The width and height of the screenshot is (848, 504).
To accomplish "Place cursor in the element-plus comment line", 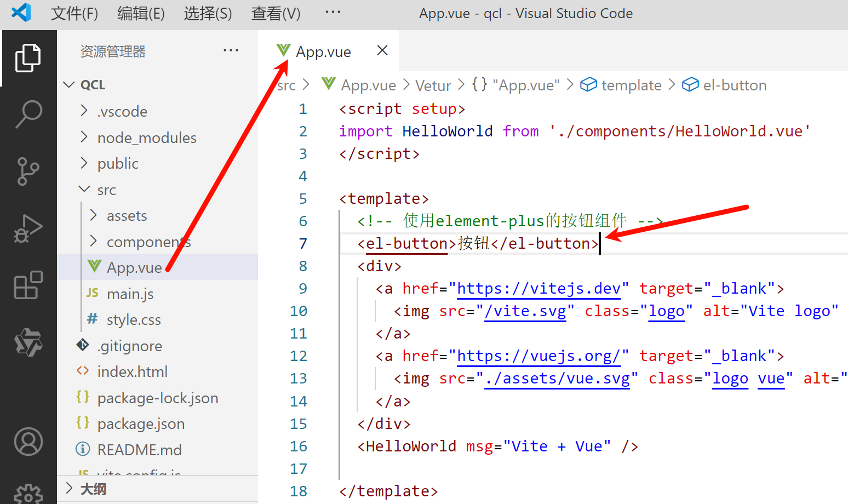I will [510, 221].
